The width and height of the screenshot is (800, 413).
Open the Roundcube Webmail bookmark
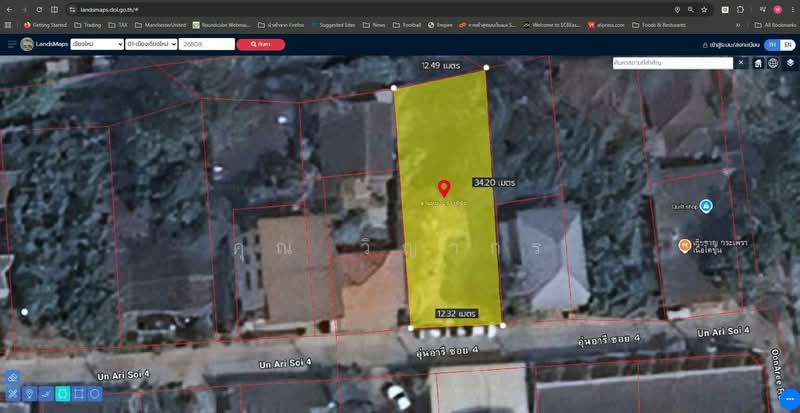[x=222, y=25]
